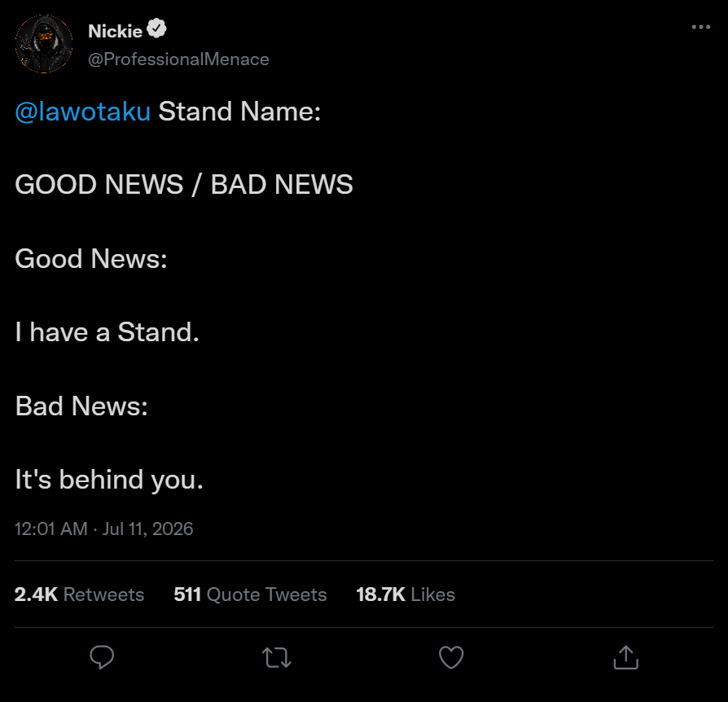Screen dimensions: 728x702
Task: View the 511 Quote Tweets list
Action: click(250, 595)
